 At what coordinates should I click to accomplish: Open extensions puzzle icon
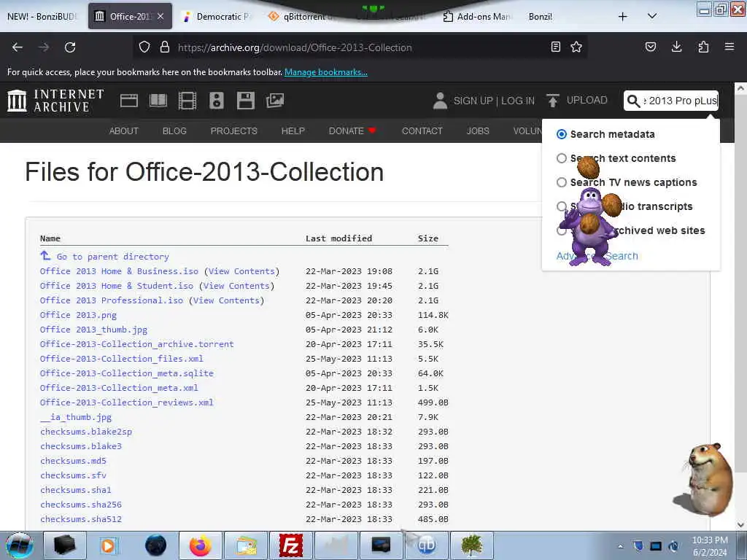pos(703,47)
